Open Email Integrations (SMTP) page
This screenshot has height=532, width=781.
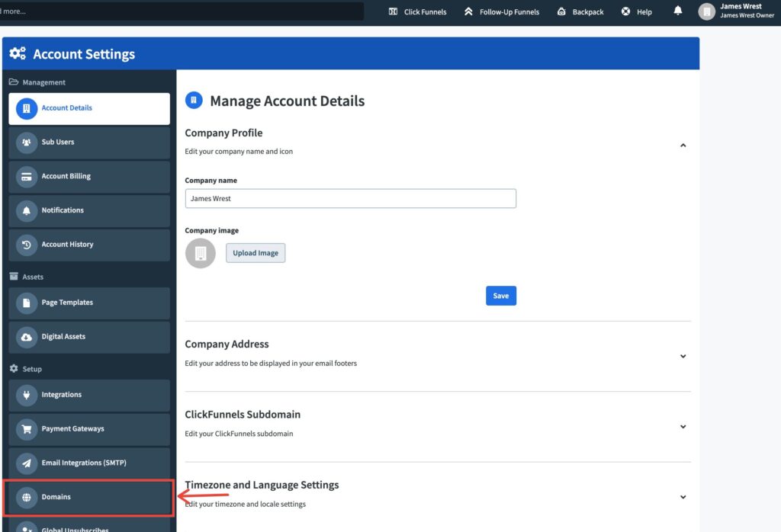click(89, 463)
